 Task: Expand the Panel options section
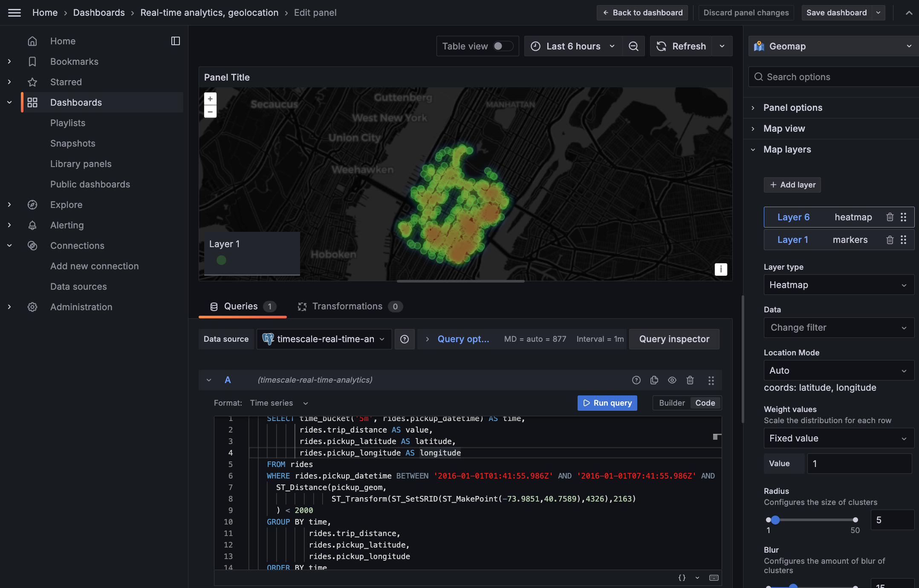[x=793, y=107]
